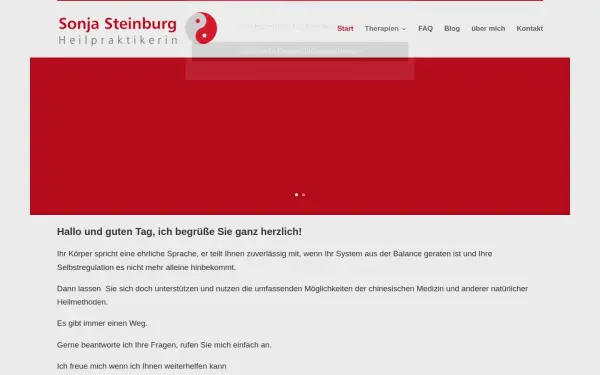Click the Sonja Steinburg Heilpraktikerin logo
600x375 pixels.
(137, 28)
